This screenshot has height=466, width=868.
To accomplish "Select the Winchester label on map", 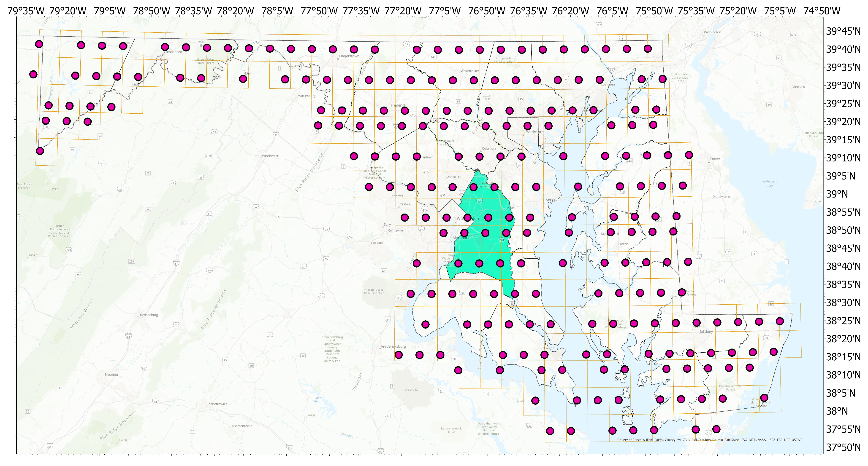I will pyautogui.click(x=270, y=156).
